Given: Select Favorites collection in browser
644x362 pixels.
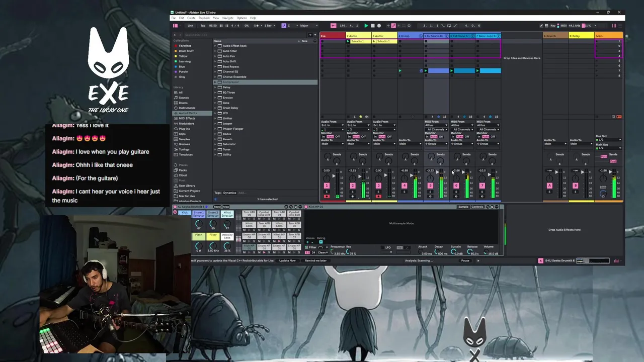Looking at the screenshot, I should [185, 46].
